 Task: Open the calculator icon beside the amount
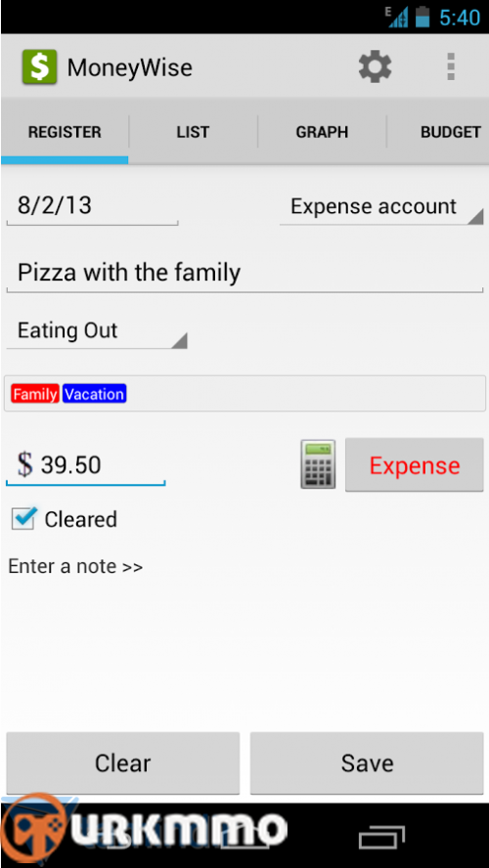click(318, 464)
